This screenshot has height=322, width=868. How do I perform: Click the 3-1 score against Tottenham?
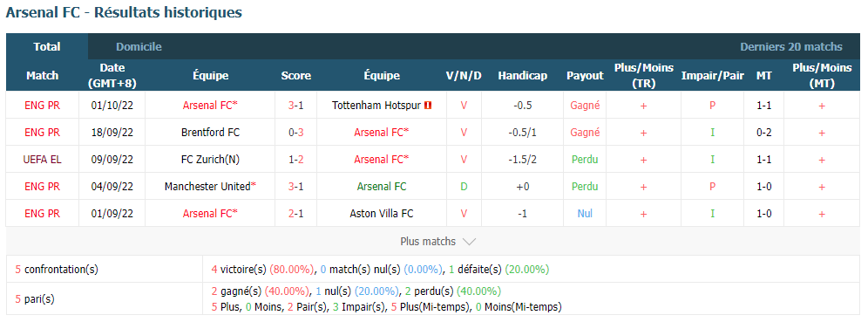pyautogui.click(x=295, y=106)
